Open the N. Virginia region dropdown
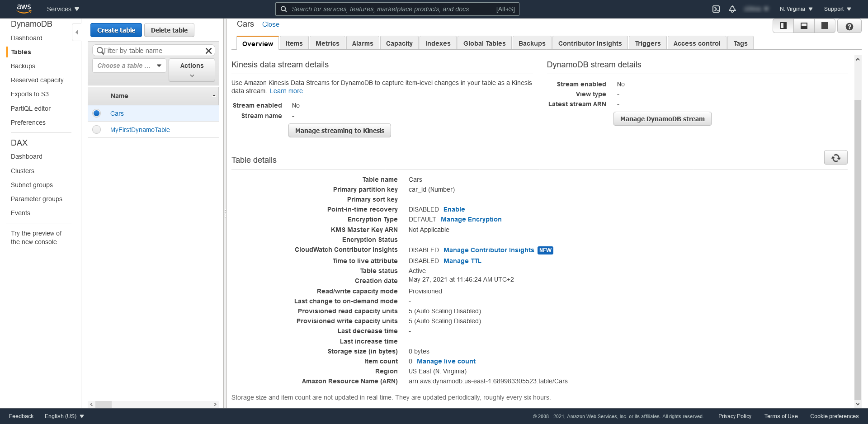Screen dimensions: 868x424 [796, 9]
